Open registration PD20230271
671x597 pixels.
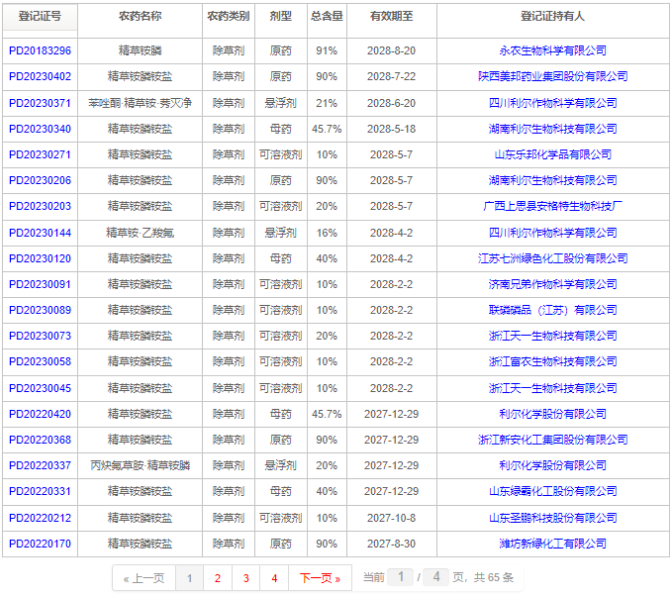40,154
